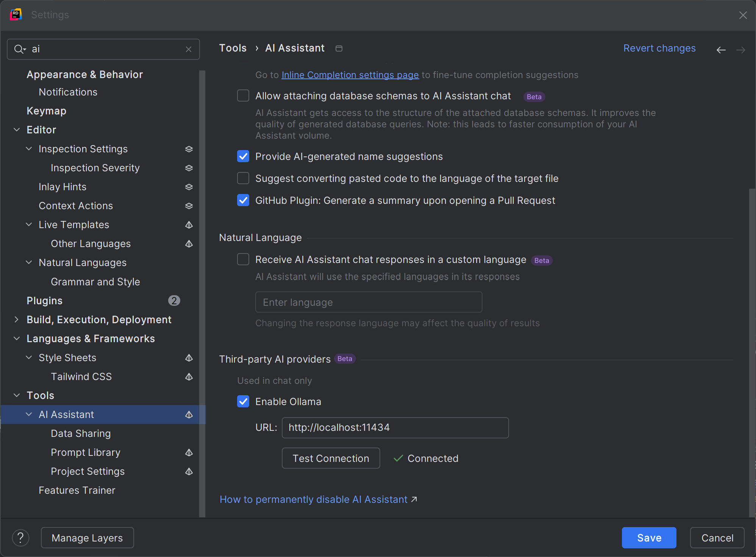
Task: Click the layer icon next to Inspection Settings
Action: point(189,149)
